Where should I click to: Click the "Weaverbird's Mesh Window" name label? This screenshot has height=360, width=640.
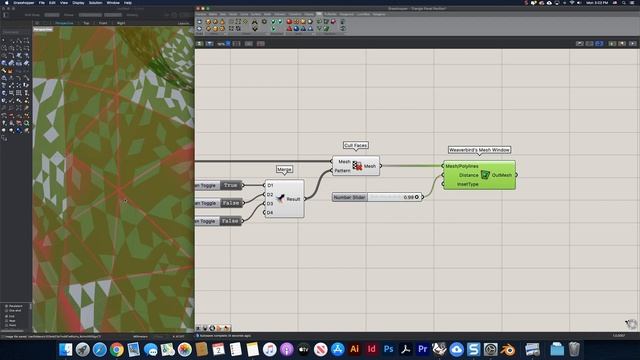[x=479, y=150]
